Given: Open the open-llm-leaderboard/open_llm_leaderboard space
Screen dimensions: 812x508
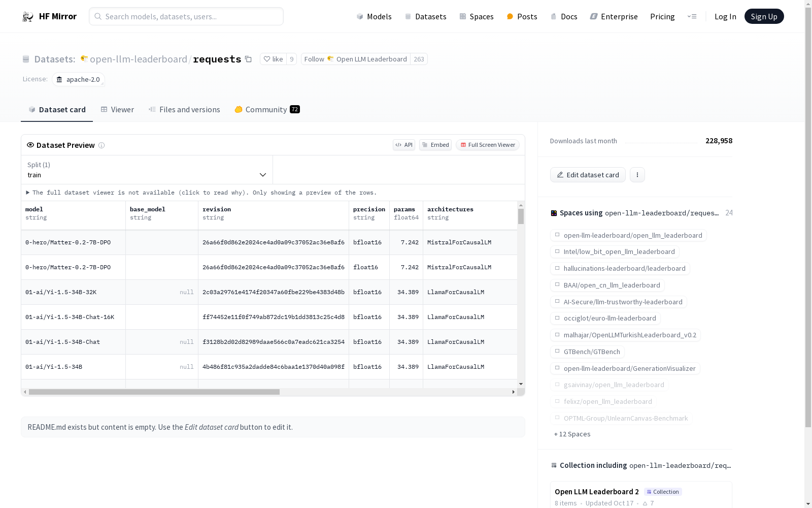Looking at the screenshot, I should pos(628,235).
